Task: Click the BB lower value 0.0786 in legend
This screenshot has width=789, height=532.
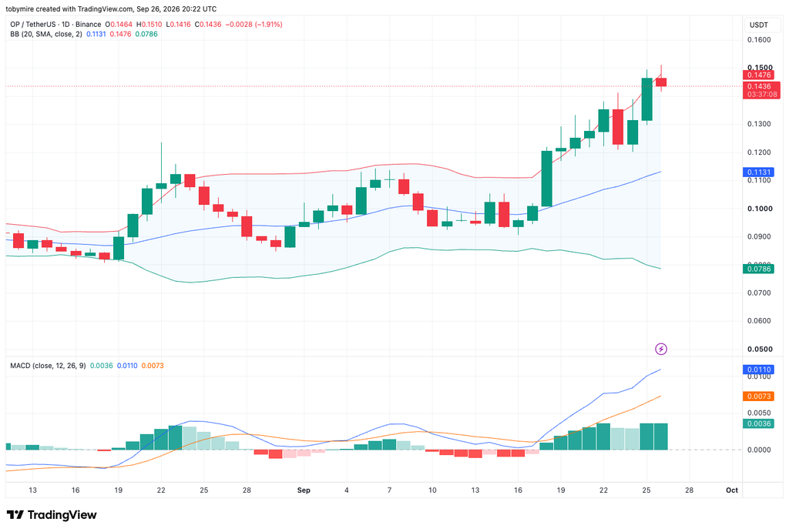Action: point(146,34)
